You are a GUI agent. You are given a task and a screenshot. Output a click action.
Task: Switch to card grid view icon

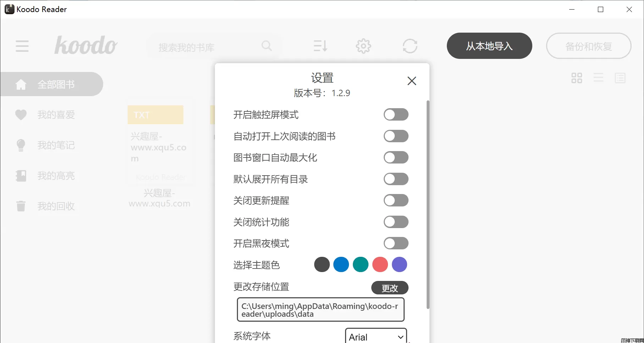(x=577, y=78)
